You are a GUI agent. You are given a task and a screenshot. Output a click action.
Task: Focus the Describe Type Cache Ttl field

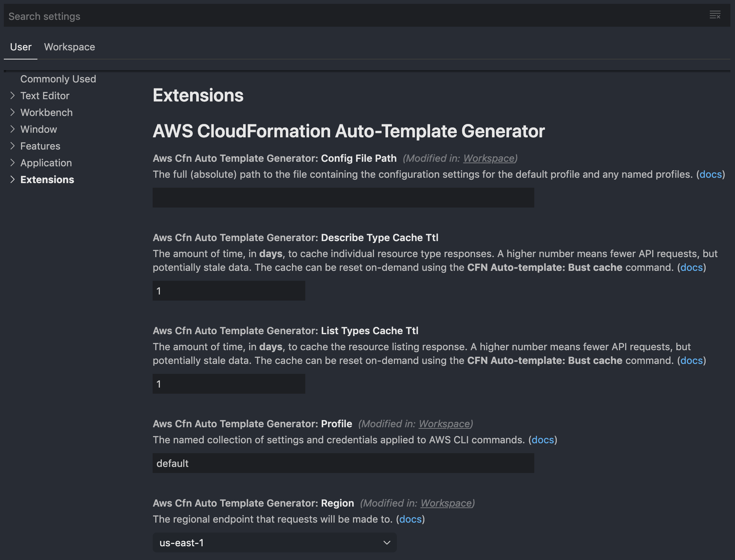(229, 291)
